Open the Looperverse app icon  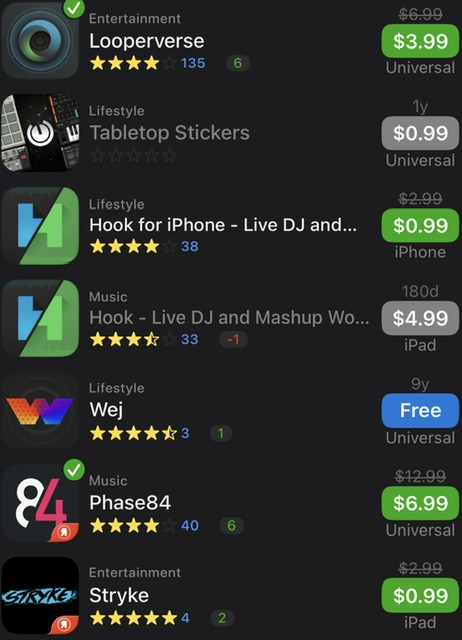(40, 41)
